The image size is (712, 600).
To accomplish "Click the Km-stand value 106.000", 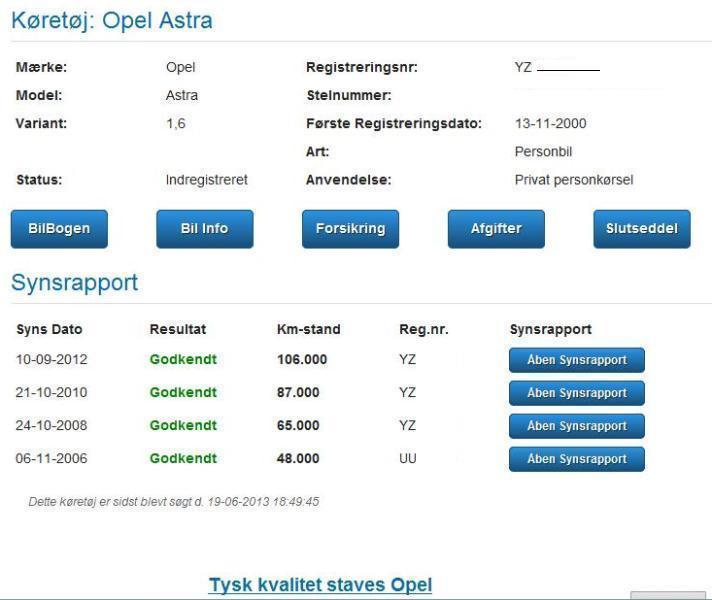I will (302, 360).
